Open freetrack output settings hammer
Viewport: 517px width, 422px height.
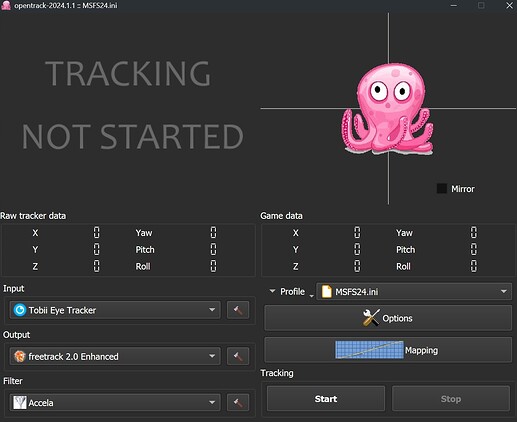(x=238, y=356)
